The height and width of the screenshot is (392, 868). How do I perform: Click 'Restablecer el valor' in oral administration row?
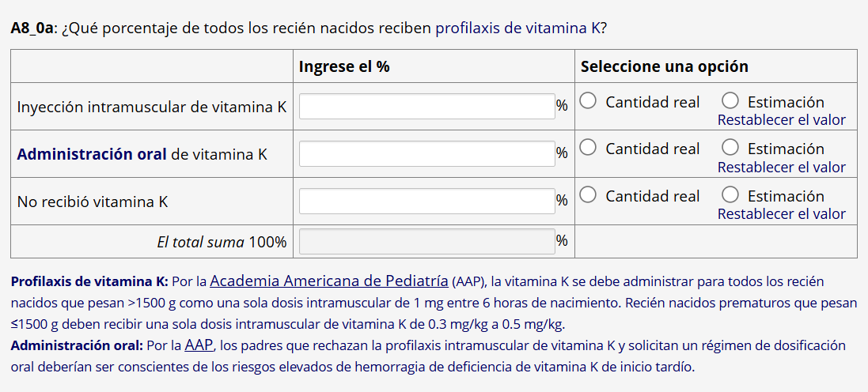(x=781, y=168)
